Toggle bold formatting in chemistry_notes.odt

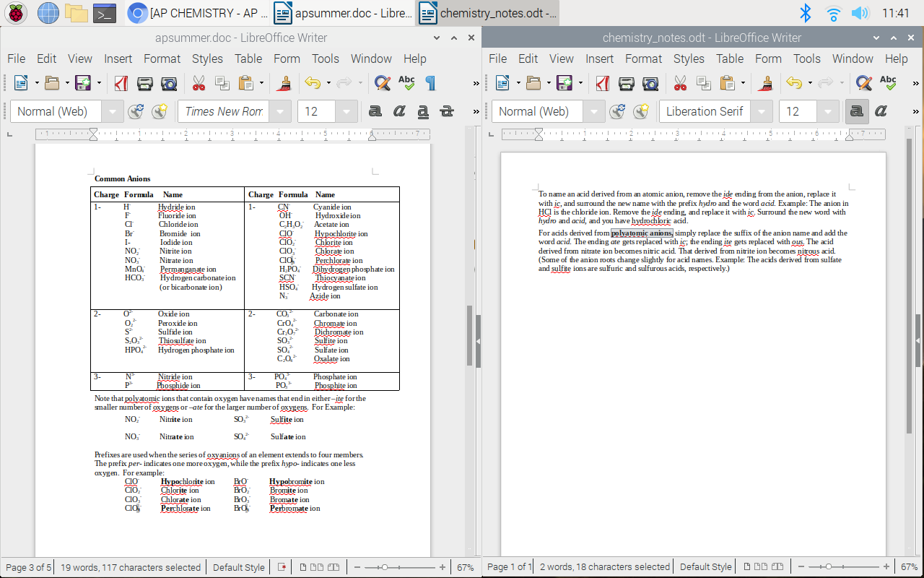[x=855, y=111]
